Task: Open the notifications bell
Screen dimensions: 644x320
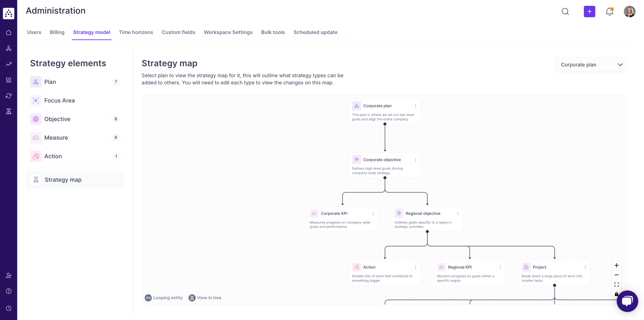Action: point(609,12)
